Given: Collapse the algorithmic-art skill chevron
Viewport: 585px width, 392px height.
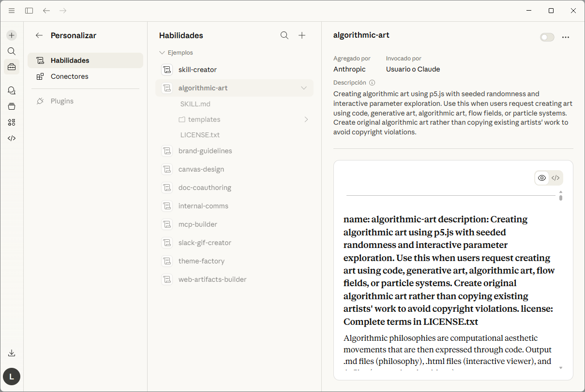Looking at the screenshot, I should click(304, 88).
